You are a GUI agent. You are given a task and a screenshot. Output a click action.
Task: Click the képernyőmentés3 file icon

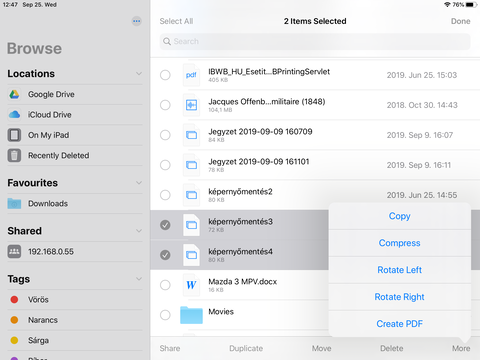[191, 225]
